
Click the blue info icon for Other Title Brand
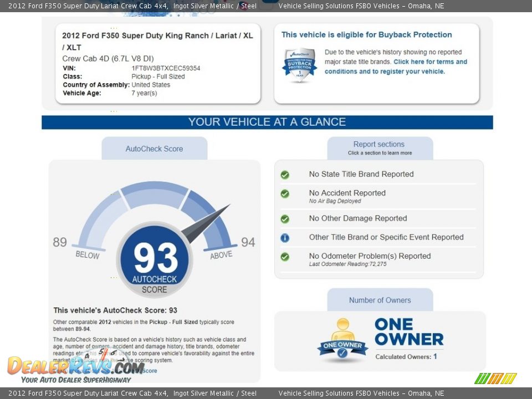click(285, 238)
